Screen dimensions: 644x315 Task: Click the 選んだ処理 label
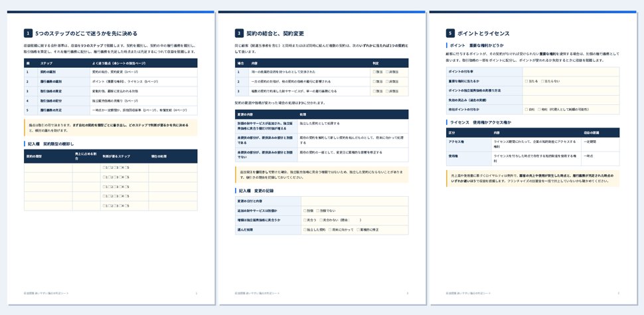click(268, 230)
